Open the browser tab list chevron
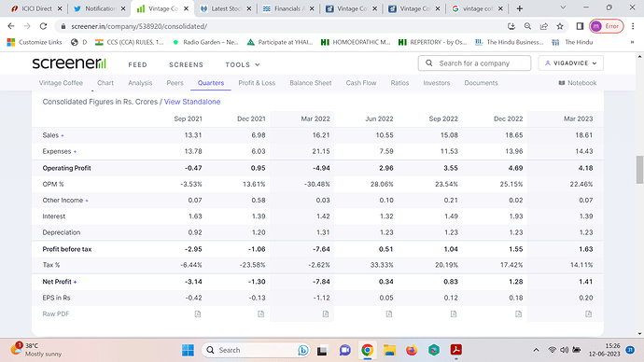 click(563, 7)
